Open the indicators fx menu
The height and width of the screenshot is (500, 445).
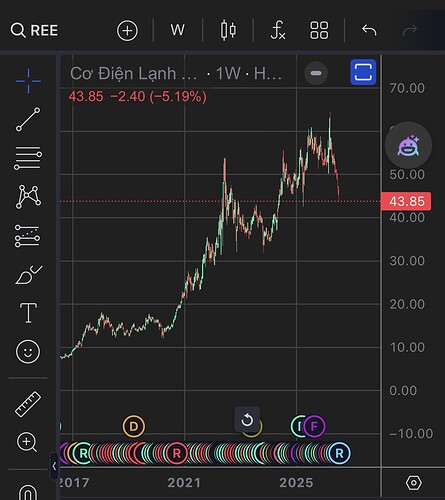[x=278, y=30]
